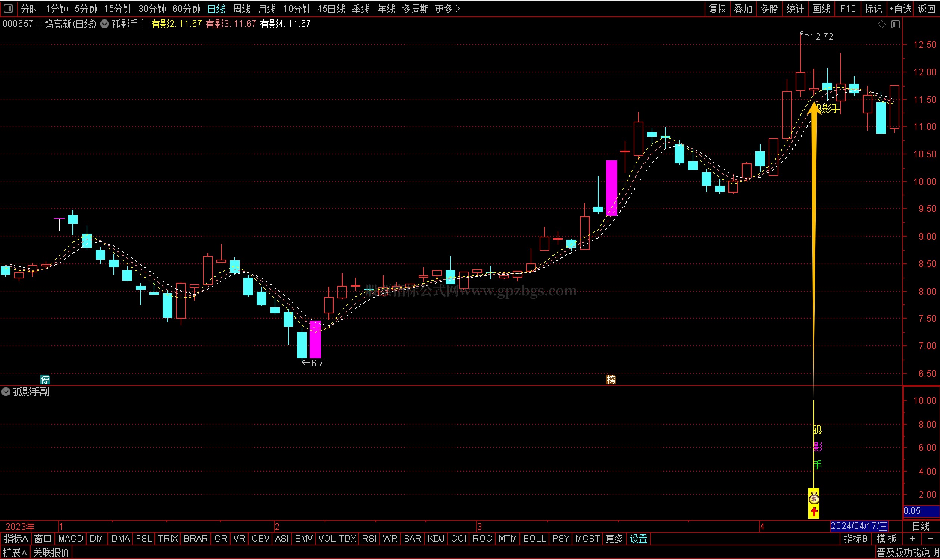This screenshot has width=940, height=560.
Task: Click the red up arrow signal icon
Action: (813, 512)
